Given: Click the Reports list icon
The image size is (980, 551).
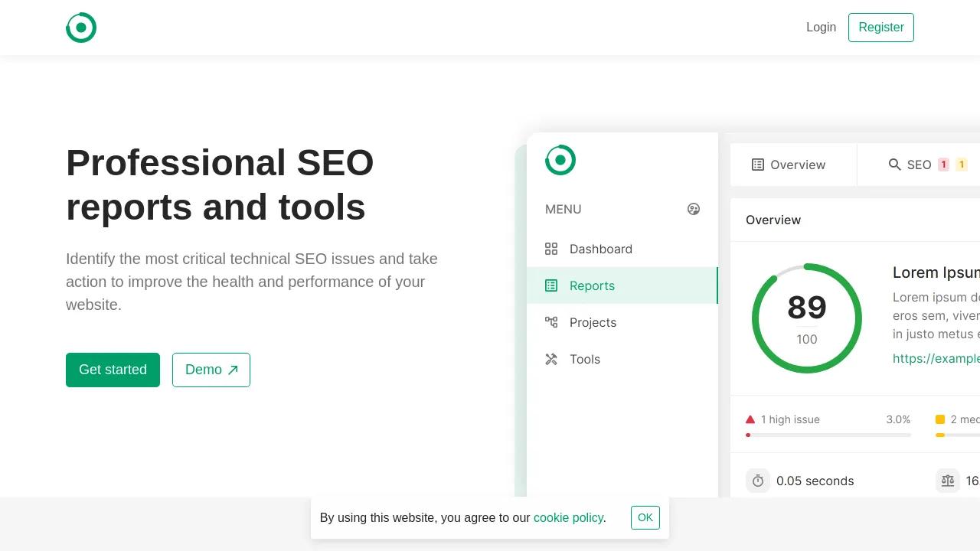Looking at the screenshot, I should click(x=551, y=285).
